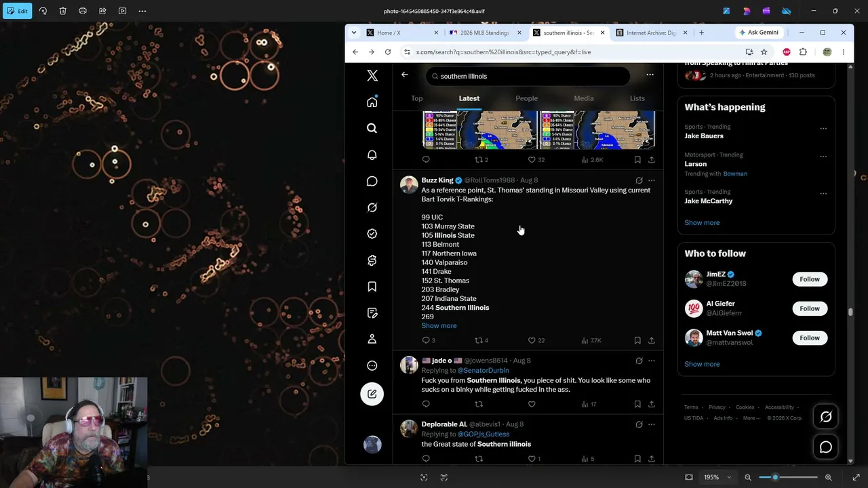Image resolution: width=868 pixels, height=488 pixels.
Task: Click Show more under What's happening
Action: (x=702, y=223)
